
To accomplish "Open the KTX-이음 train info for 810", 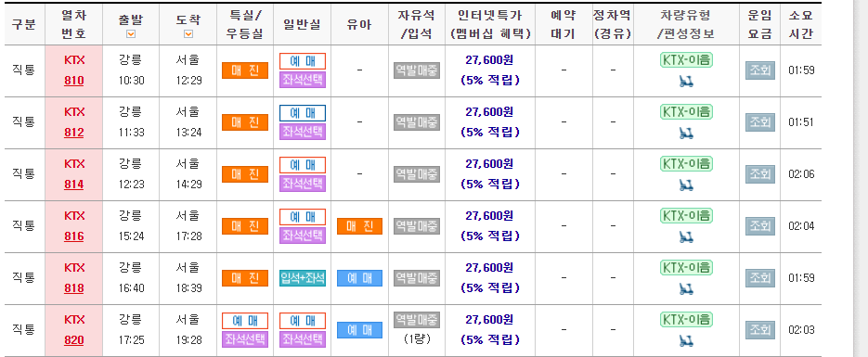I will coord(686,59).
